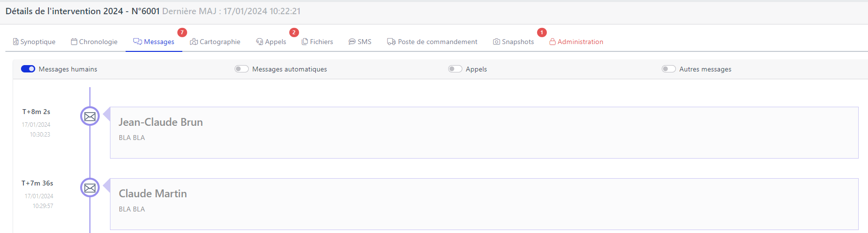Click the envelope marker for Claude Martin
This screenshot has width=868, height=233.
[90, 188]
